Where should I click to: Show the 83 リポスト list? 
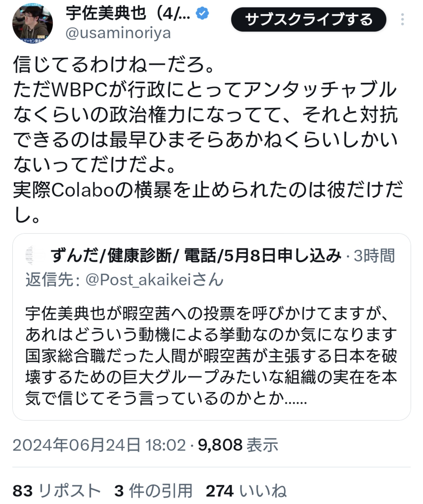pos(57,490)
